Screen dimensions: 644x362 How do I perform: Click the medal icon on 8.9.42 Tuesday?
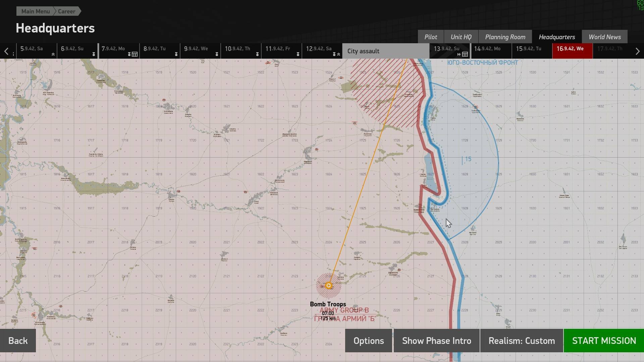pos(176,54)
